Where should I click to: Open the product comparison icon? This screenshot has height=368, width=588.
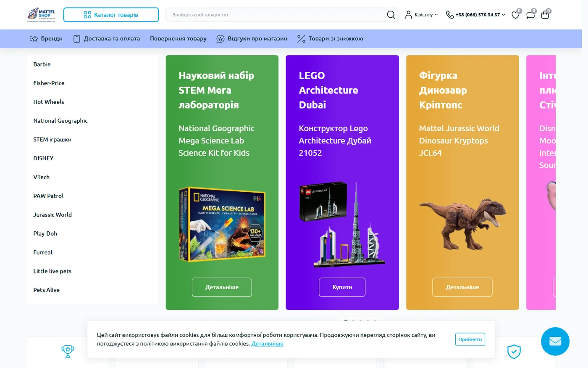pyautogui.click(x=530, y=15)
